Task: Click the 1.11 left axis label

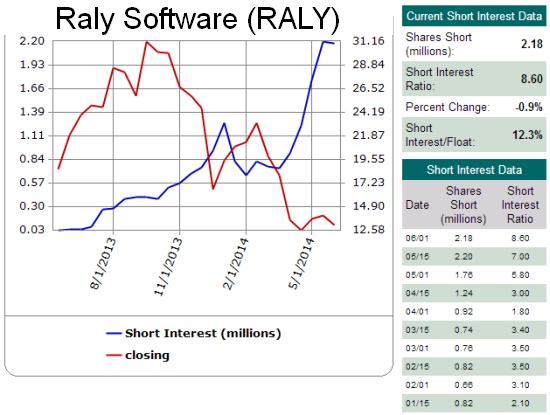Action: coord(32,135)
